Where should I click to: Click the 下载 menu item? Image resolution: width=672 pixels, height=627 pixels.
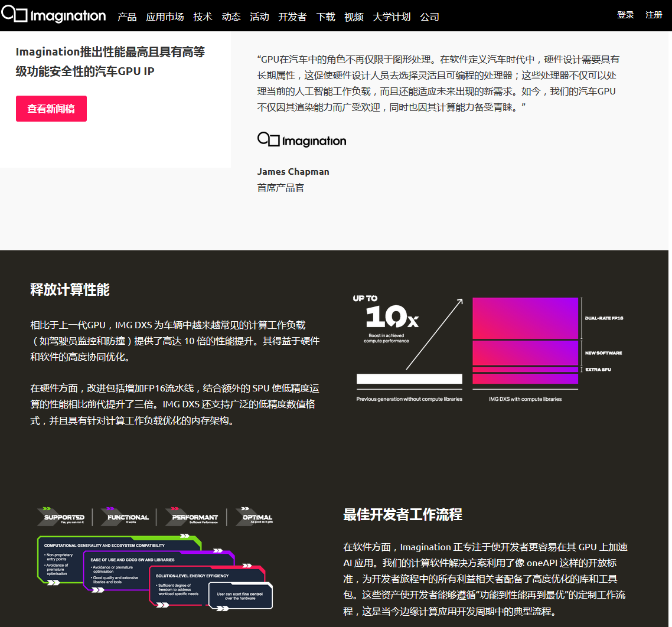[325, 17]
